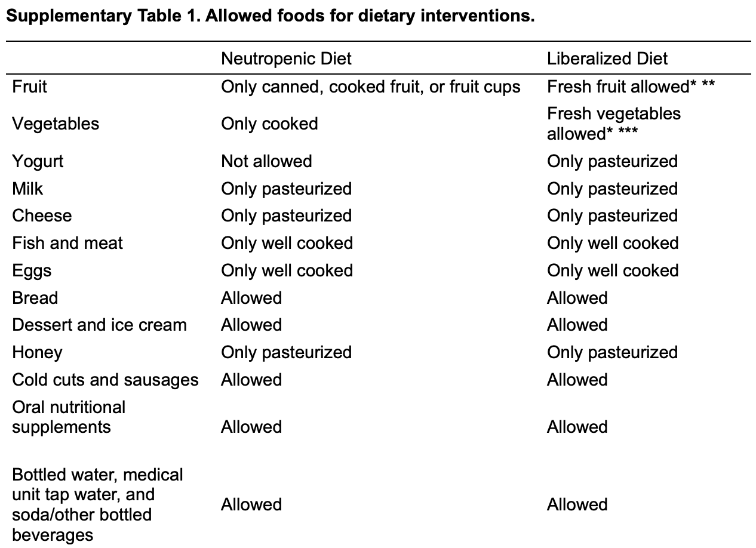Viewport: 756px width, 548px height.
Task: Select the Eggs row label
Action: (32, 270)
